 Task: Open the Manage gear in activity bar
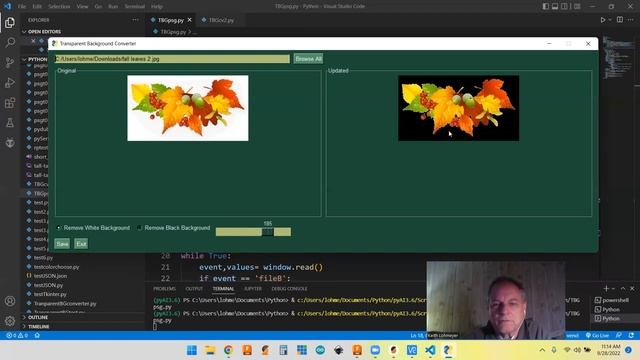10,321
